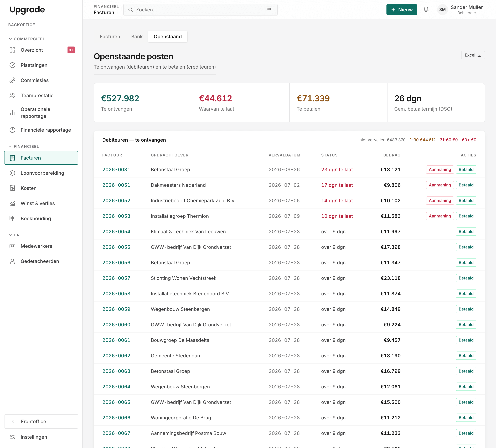
Task: Click the Instellingen sliders icon
Action: (12, 437)
